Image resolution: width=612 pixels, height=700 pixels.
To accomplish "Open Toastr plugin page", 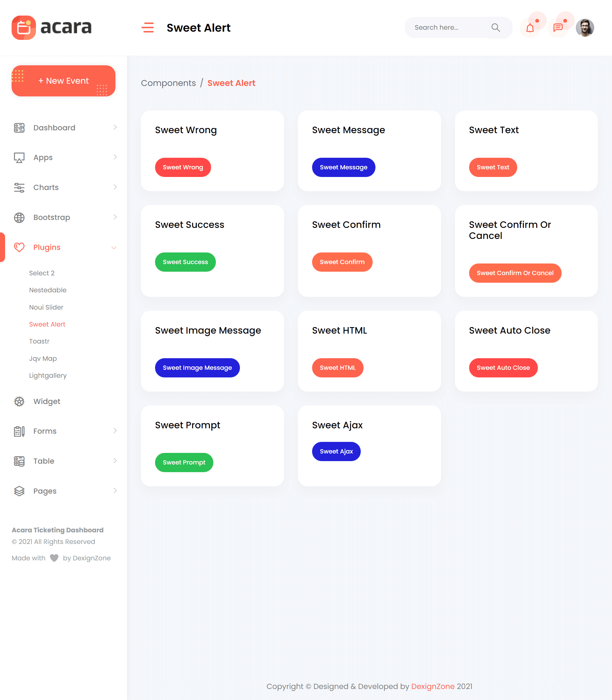I will [39, 341].
